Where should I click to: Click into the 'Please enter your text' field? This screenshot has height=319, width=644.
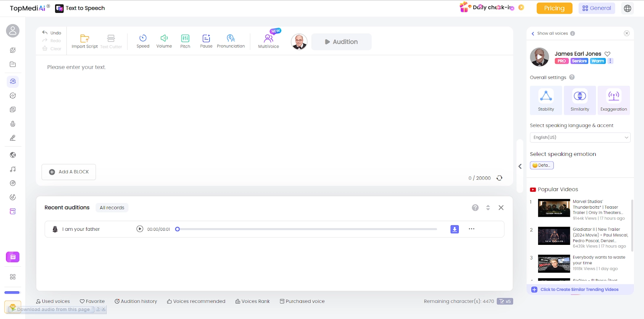coord(275,109)
